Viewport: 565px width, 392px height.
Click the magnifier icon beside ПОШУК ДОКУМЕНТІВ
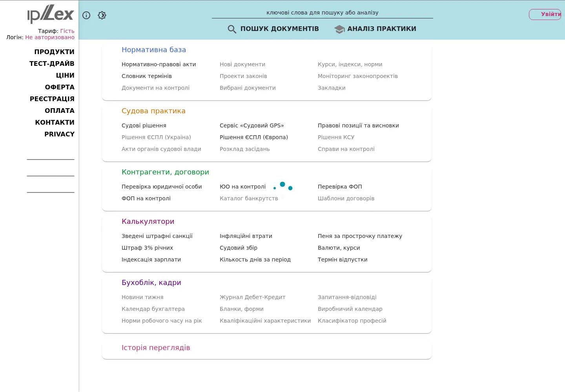pyautogui.click(x=232, y=29)
